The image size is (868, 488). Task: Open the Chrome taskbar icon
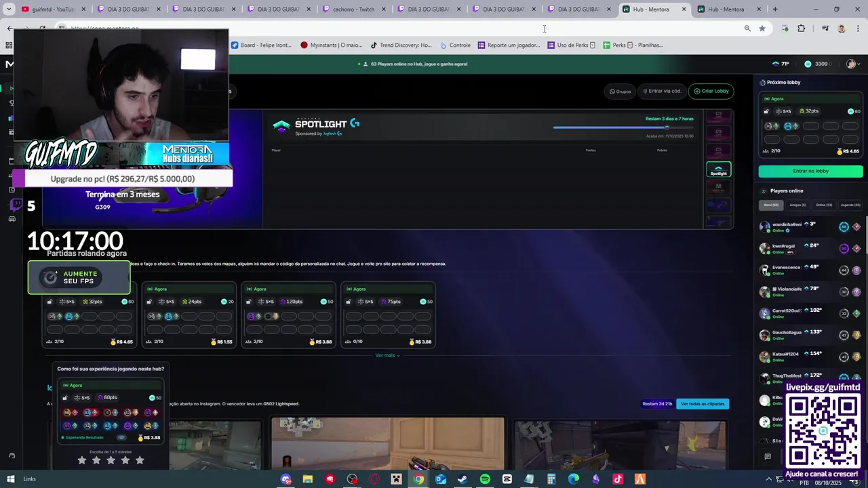pyautogui.click(x=418, y=479)
